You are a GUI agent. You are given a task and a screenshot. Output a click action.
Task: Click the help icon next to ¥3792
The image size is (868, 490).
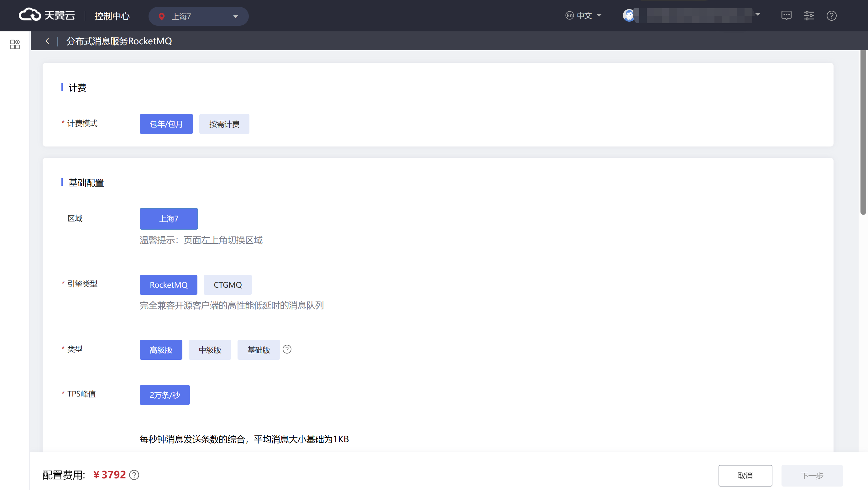pos(134,475)
